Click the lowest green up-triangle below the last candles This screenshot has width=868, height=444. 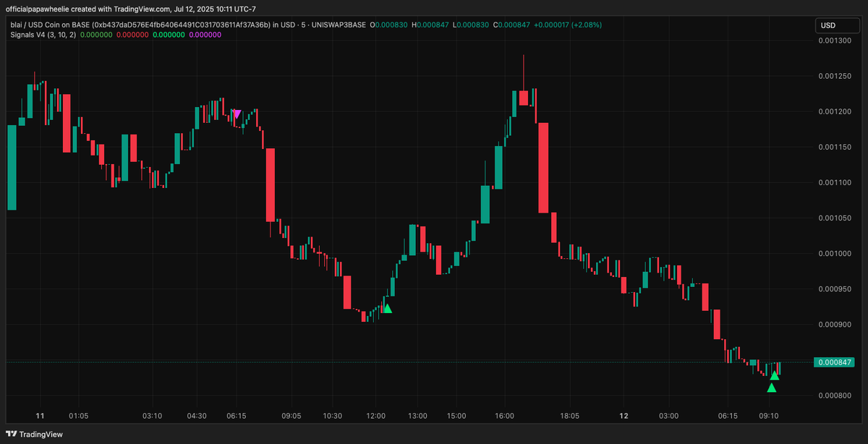coord(772,388)
